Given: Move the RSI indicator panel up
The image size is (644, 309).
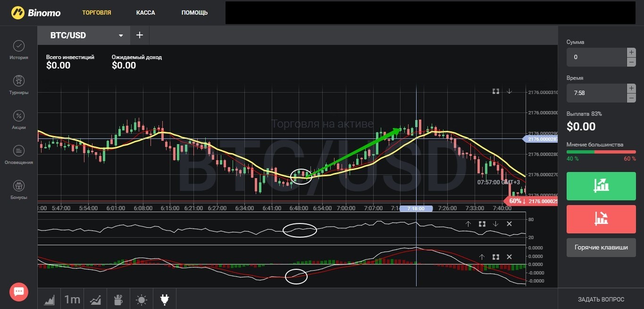Looking at the screenshot, I should [x=468, y=224].
